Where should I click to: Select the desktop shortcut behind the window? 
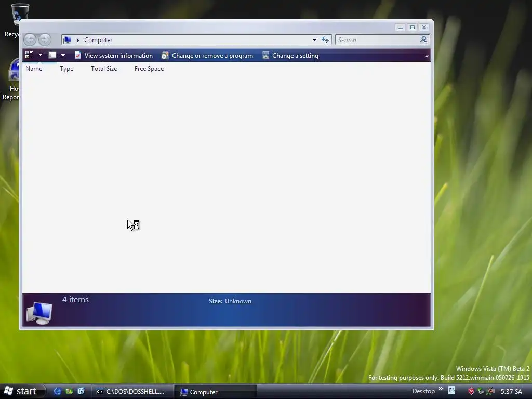[10, 79]
